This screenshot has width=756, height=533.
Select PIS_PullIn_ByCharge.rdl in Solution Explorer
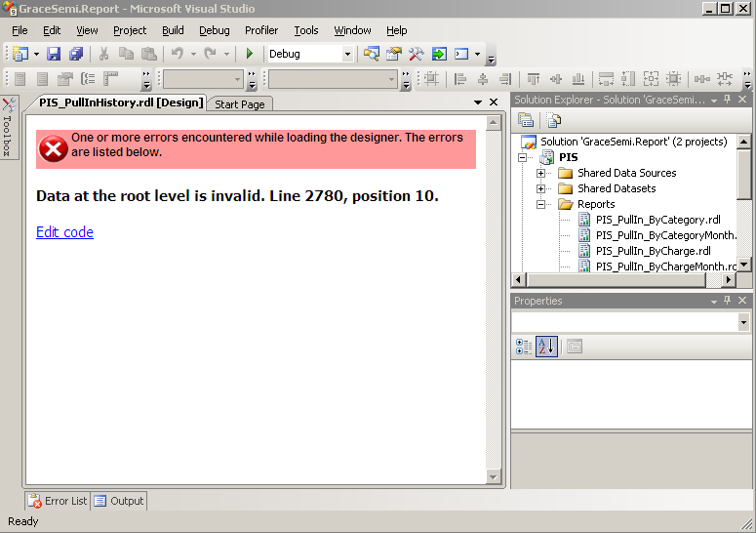click(653, 251)
